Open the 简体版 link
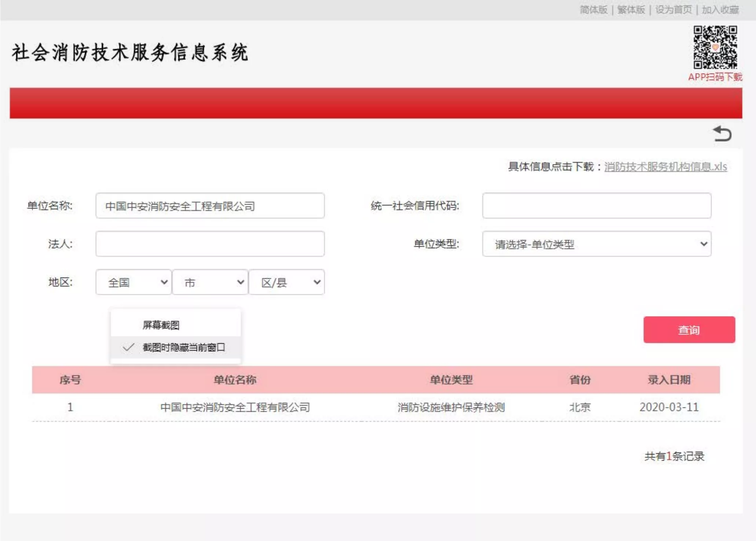Image resolution: width=756 pixels, height=541 pixels. tap(594, 10)
